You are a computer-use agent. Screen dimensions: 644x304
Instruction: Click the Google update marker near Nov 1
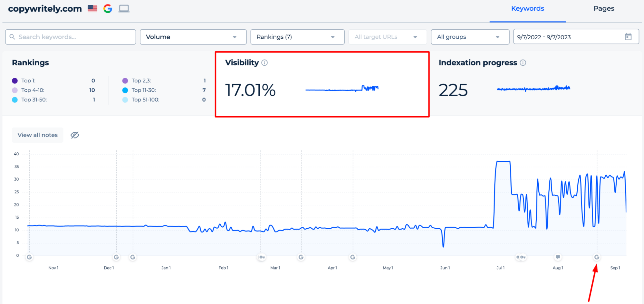[x=29, y=257]
